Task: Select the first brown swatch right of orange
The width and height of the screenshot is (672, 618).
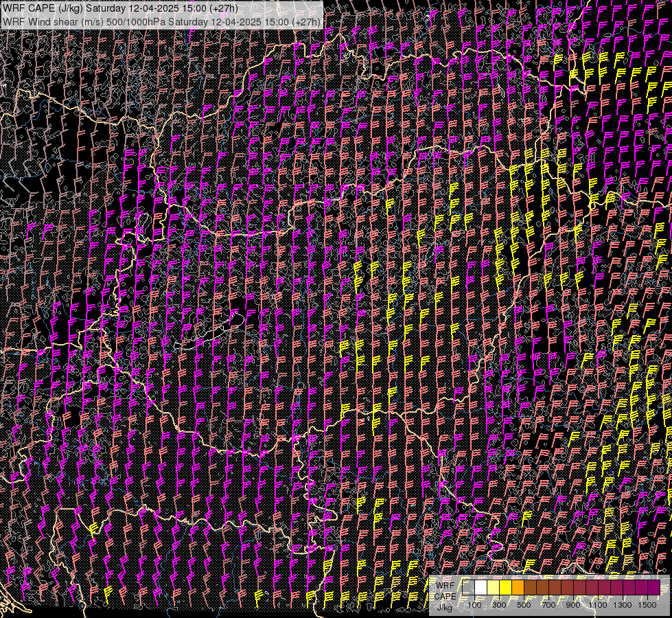Action: (530, 587)
